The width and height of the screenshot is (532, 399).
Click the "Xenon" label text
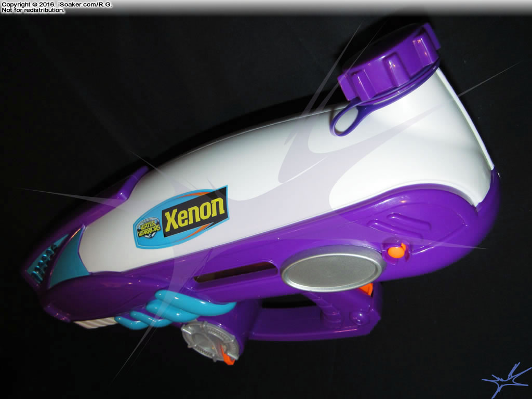(195, 214)
